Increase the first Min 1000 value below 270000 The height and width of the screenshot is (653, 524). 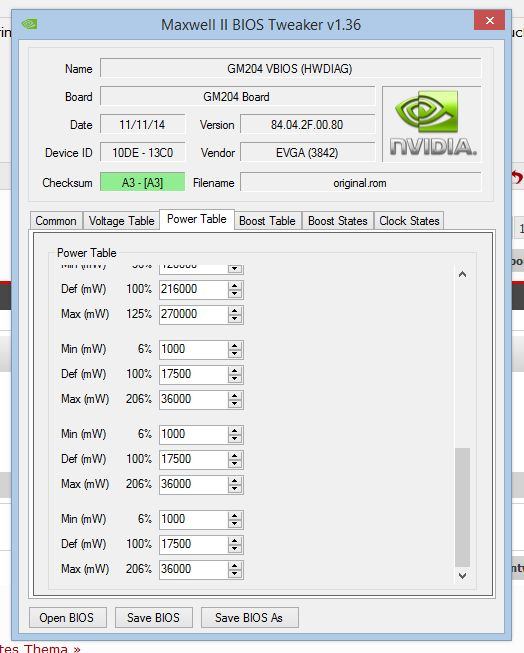pos(235,345)
